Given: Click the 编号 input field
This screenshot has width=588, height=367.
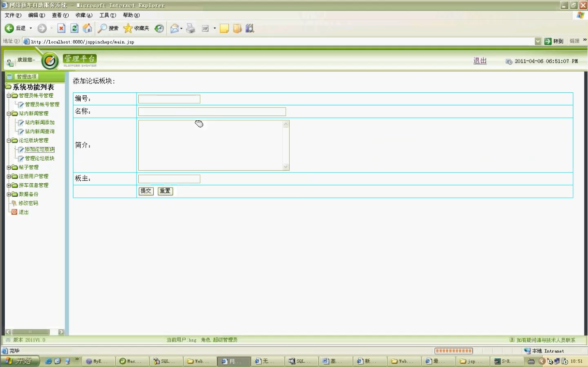Looking at the screenshot, I should point(169,99).
